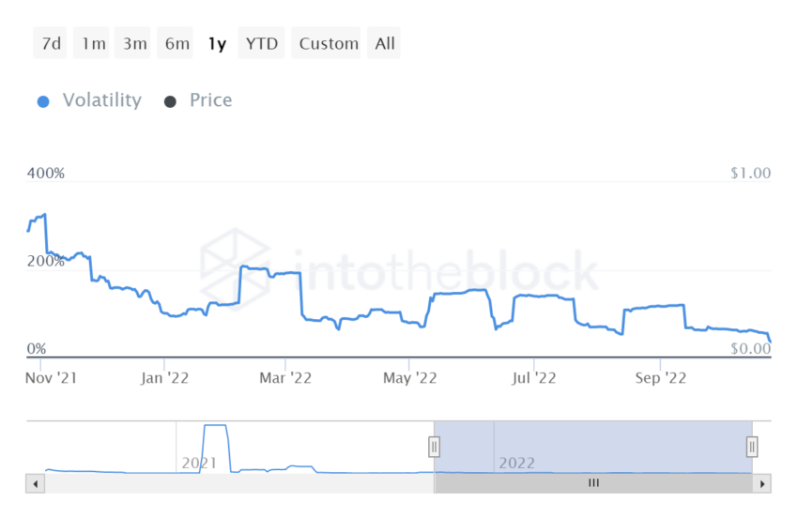
Task: Click the dark Price legend dot
Action: tap(170, 101)
